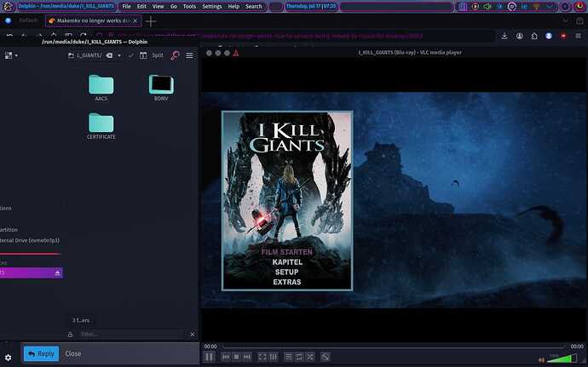588x367 pixels.
Task: Open Dolphin Settings menu
Action: click(212, 6)
